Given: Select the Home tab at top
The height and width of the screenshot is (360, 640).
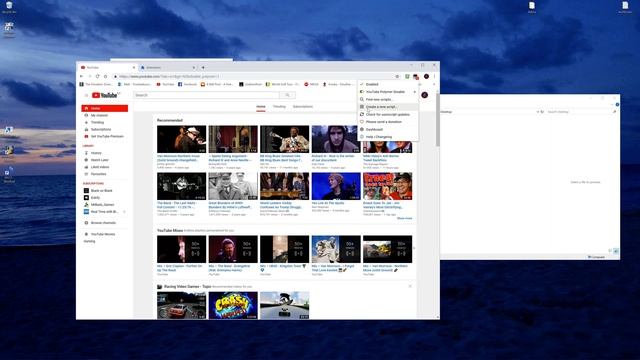Looking at the screenshot, I should tap(261, 107).
